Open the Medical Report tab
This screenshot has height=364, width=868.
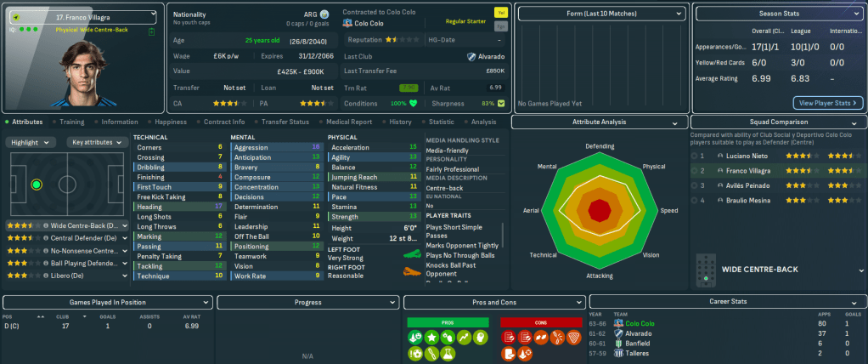(x=348, y=122)
